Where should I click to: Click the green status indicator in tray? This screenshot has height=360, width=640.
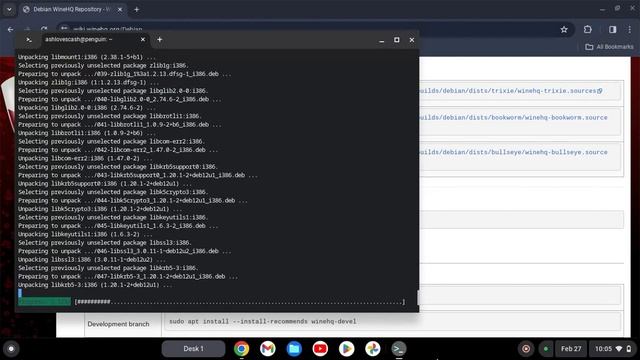[x=546, y=349]
